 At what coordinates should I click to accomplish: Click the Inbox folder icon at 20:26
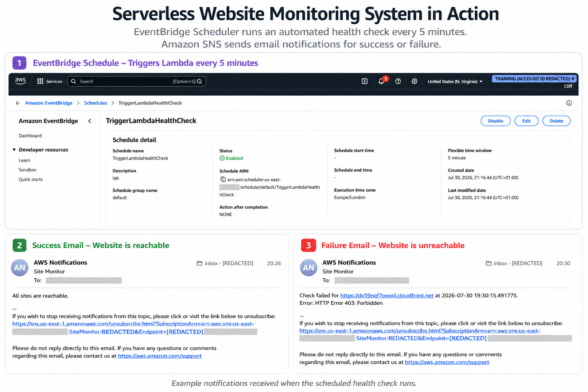199,263
